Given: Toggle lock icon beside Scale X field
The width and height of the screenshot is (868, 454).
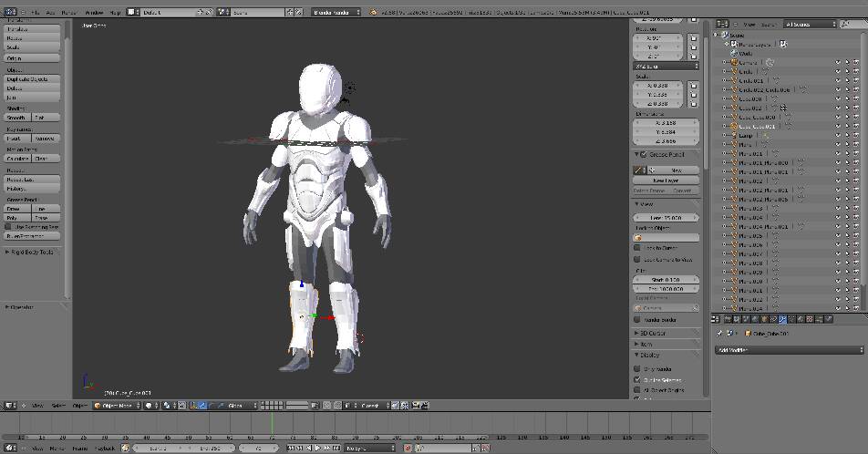Looking at the screenshot, I should 693,86.
